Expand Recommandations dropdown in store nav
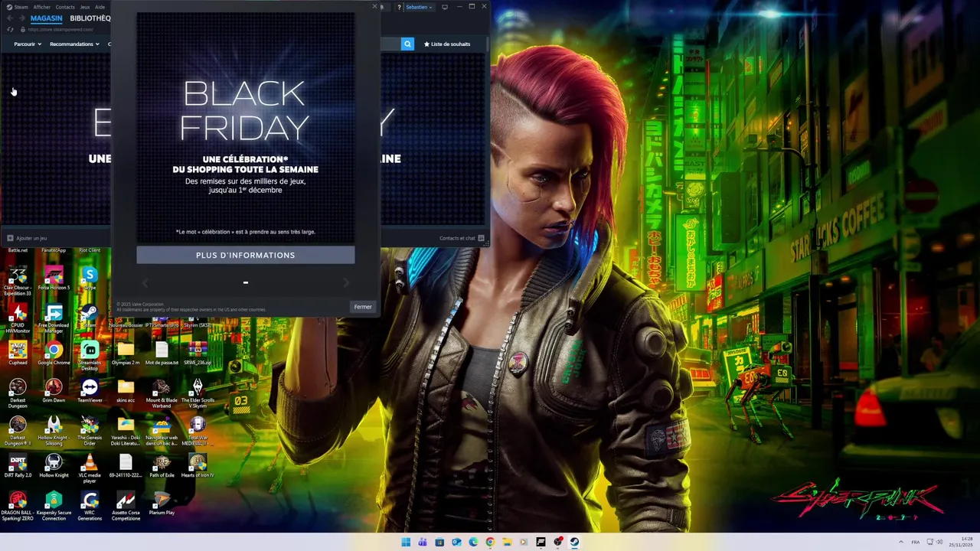Screen dimensions: 980x551 click(x=74, y=44)
